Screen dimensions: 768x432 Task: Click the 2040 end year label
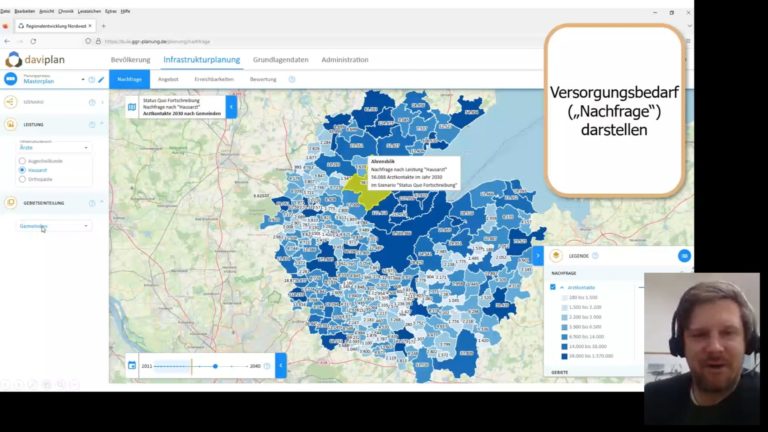tap(255, 366)
